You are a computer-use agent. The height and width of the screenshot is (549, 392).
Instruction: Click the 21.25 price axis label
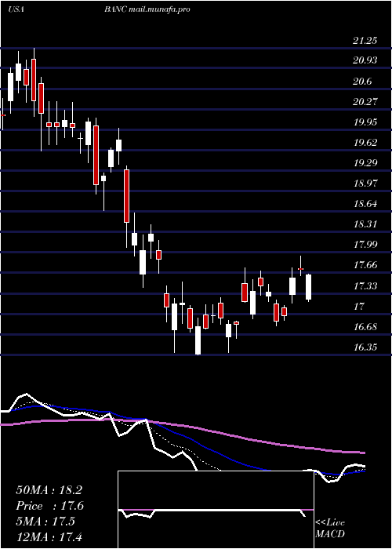tap(365, 41)
